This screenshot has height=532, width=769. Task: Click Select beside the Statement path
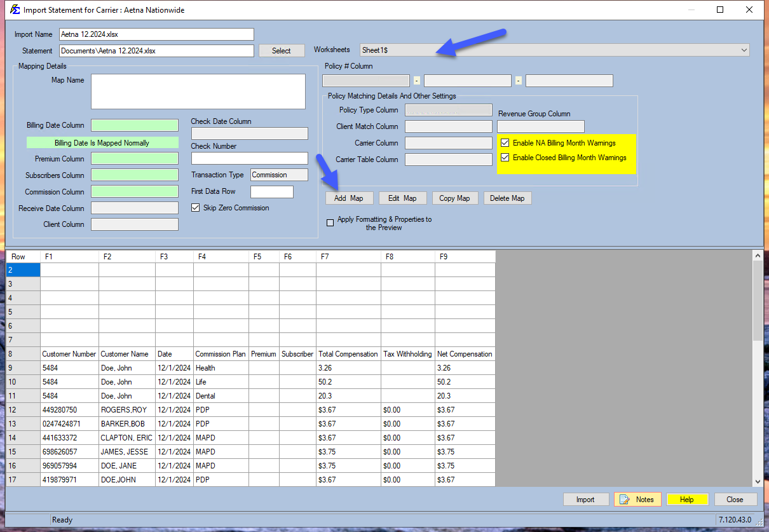281,50
